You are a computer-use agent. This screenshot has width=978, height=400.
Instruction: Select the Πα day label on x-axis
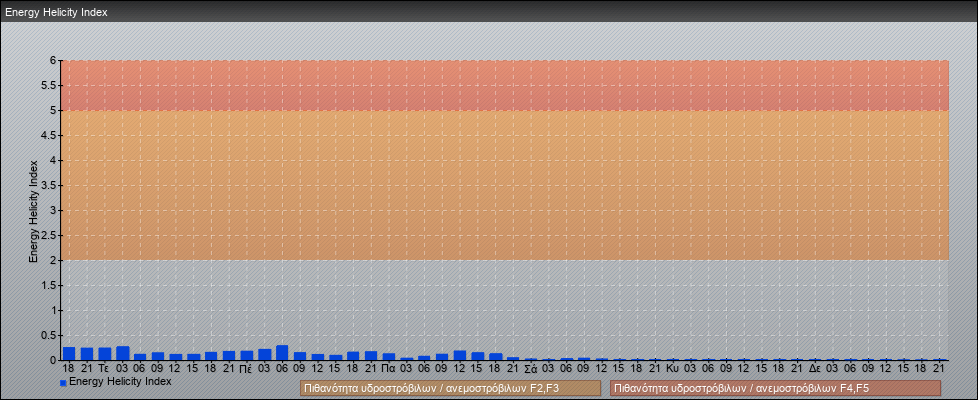389,369
